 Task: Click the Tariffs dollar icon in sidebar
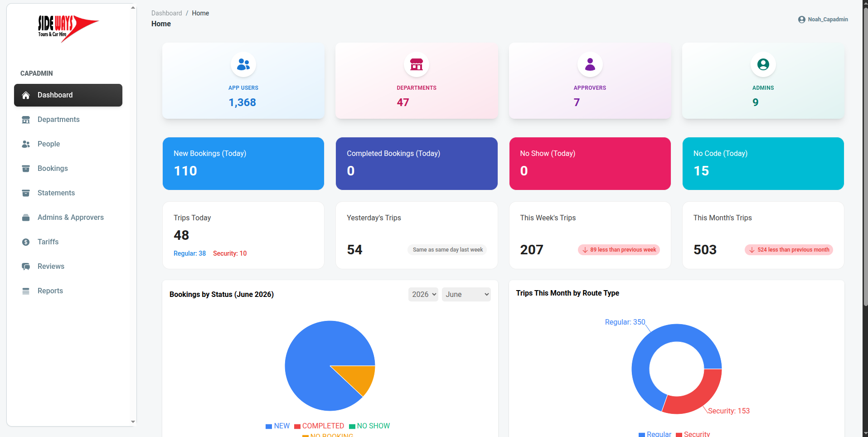tap(26, 242)
